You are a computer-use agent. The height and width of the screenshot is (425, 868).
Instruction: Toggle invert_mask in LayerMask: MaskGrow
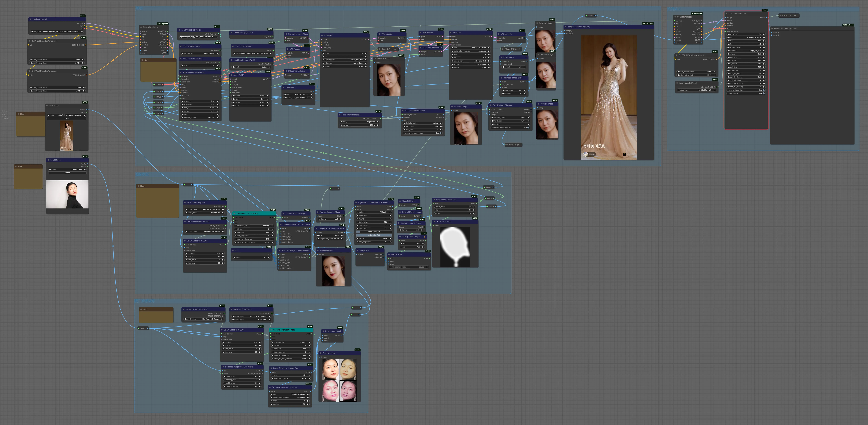tap(455, 207)
